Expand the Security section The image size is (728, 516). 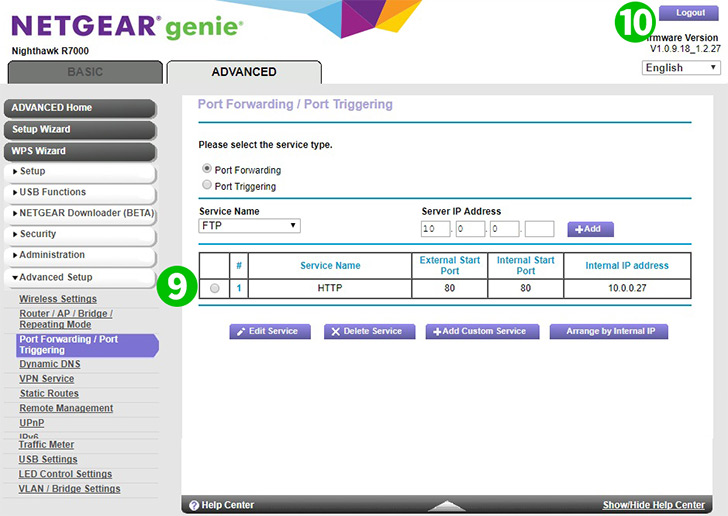pos(79,234)
